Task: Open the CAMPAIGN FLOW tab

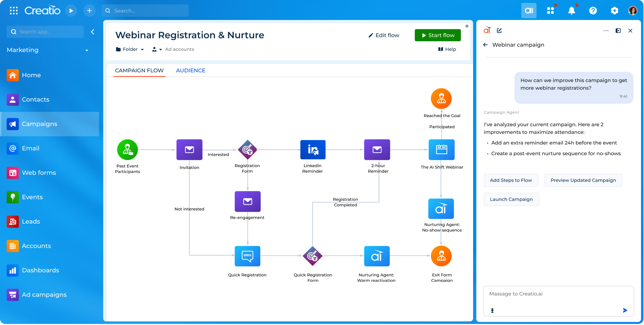Action: click(x=139, y=70)
